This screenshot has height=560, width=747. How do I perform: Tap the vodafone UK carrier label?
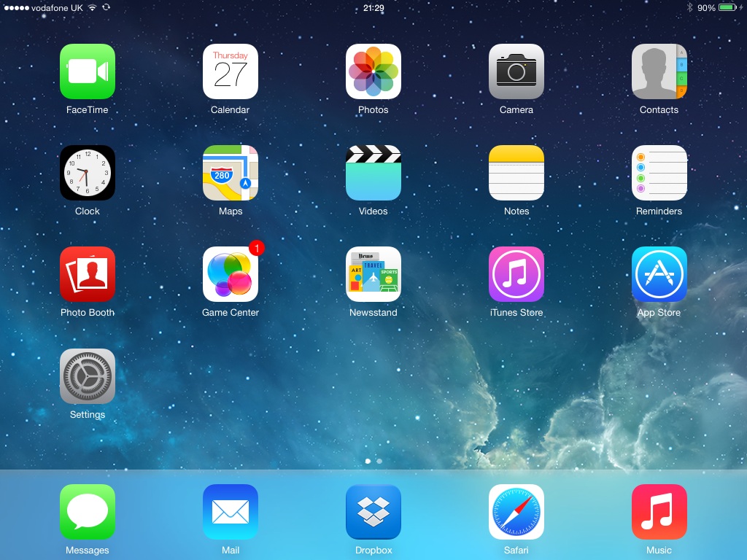(57, 8)
